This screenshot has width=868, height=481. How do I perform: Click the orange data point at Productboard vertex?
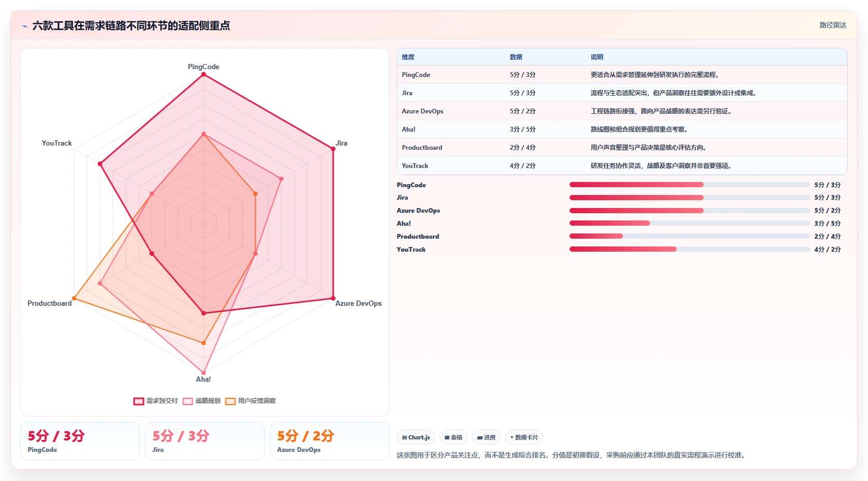click(x=74, y=298)
